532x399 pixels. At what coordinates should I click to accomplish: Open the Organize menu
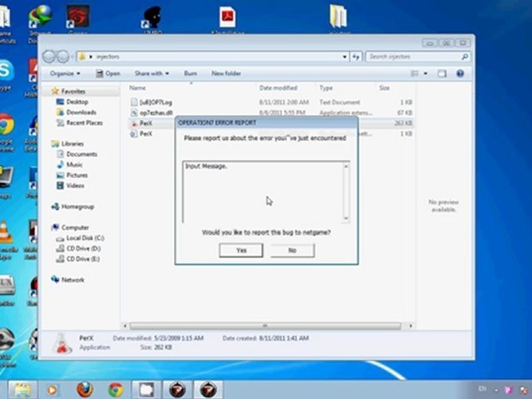click(x=65, y=73)
